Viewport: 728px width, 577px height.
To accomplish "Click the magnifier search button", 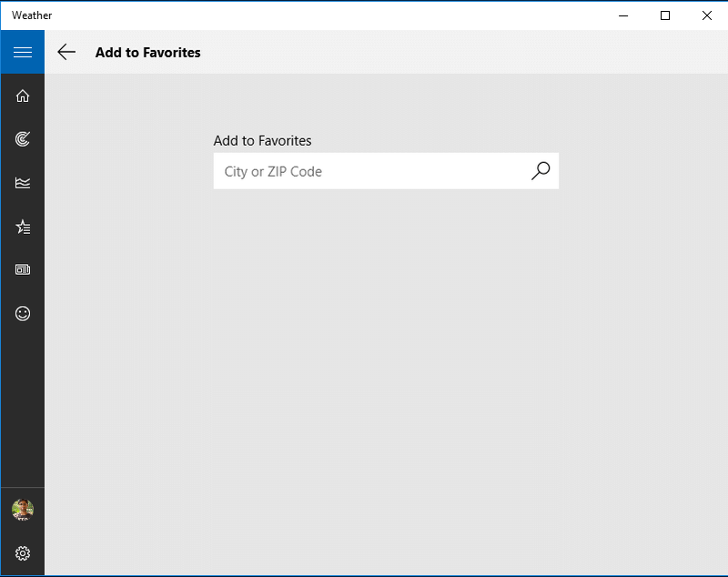I will click(x=541, y=171).
